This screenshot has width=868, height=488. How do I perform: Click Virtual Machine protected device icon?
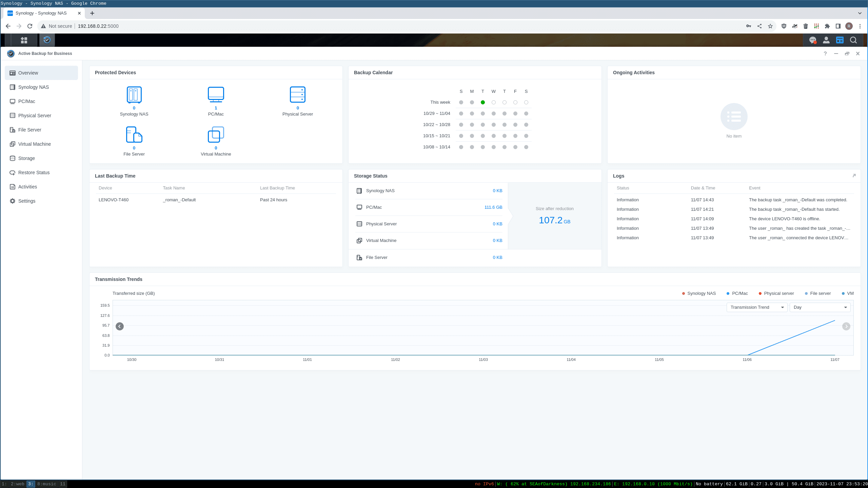(216, 135)
